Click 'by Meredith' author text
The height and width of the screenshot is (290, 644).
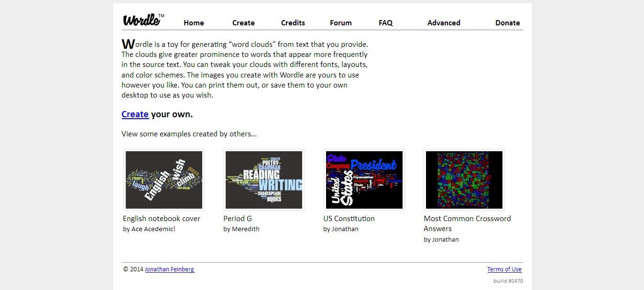[241, 229]
